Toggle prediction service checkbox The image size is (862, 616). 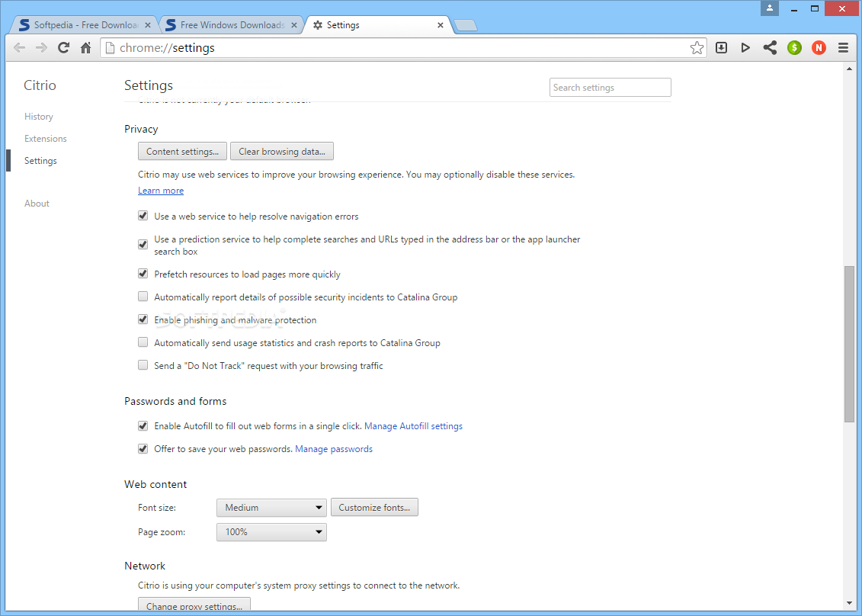143,244
